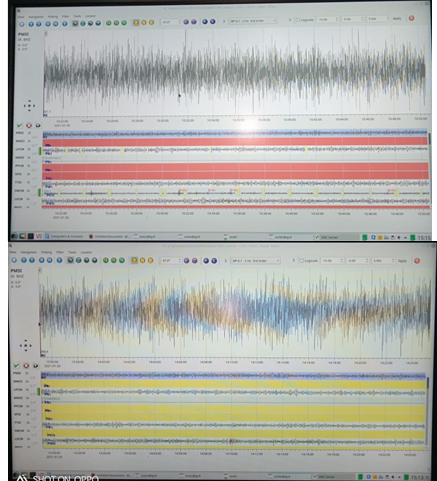Open Picking menu in upper picker window
Screen dimensions: 437x481
(x=53, y=16)
